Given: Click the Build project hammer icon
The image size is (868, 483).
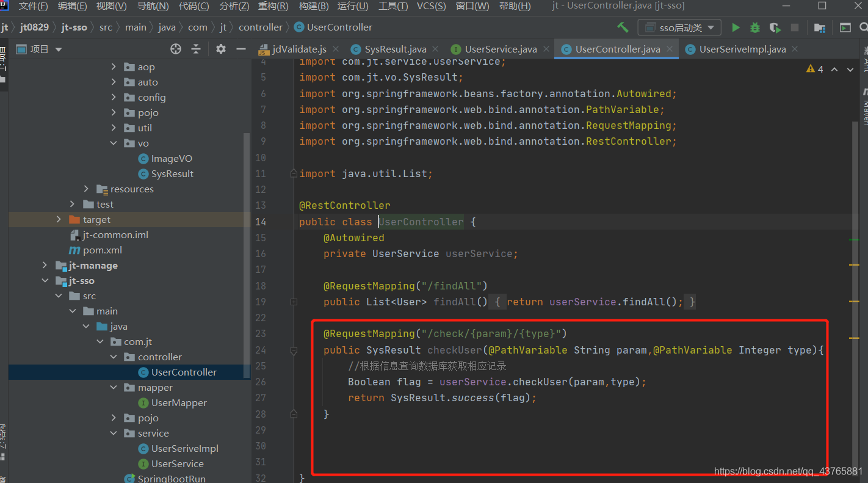Looking at the screenshot, I should click(623, 27).
